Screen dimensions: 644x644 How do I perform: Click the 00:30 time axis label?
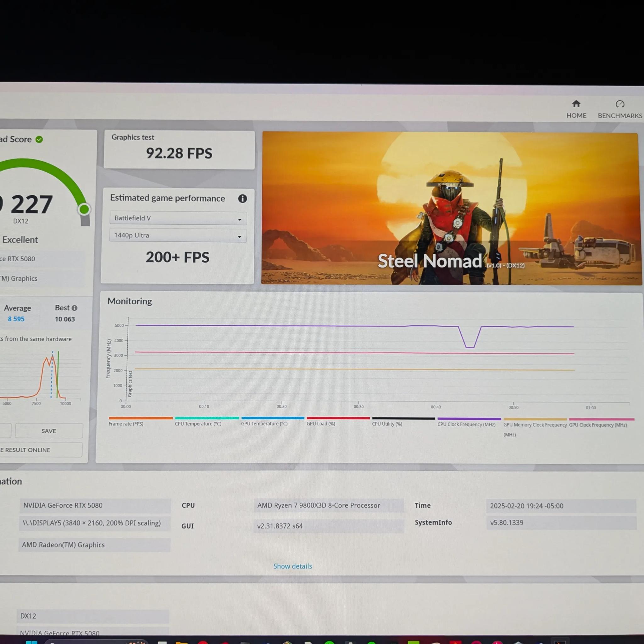point(359,407)
